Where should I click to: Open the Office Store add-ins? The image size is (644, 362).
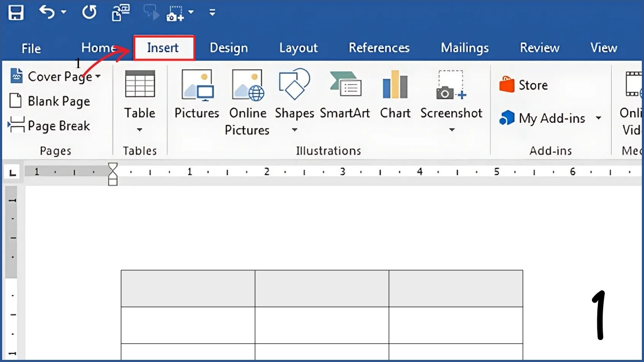tap(523, 85)
